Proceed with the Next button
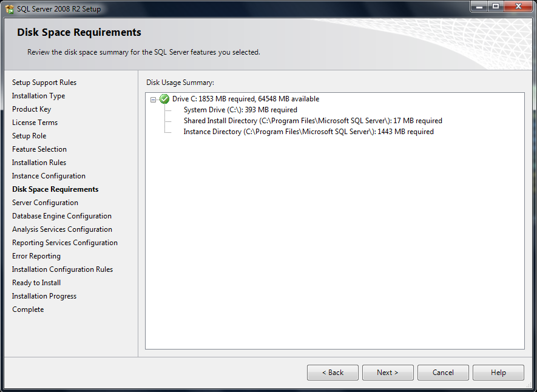This screenshot has width=537, height=392. (388, 373)
